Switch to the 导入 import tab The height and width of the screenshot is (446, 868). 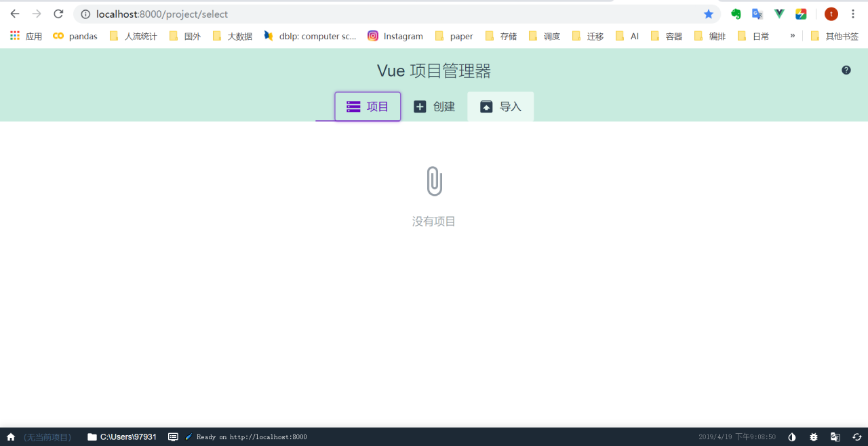500,106
